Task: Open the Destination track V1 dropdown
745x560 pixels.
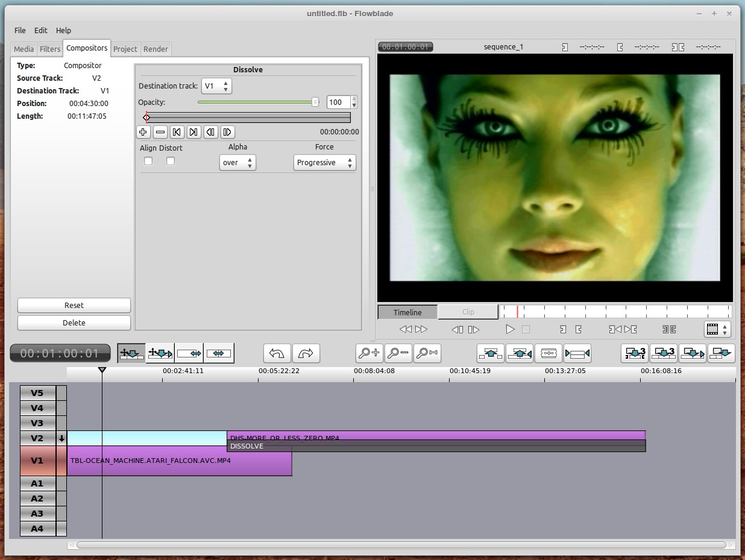Action: click(x=216, y=86)
